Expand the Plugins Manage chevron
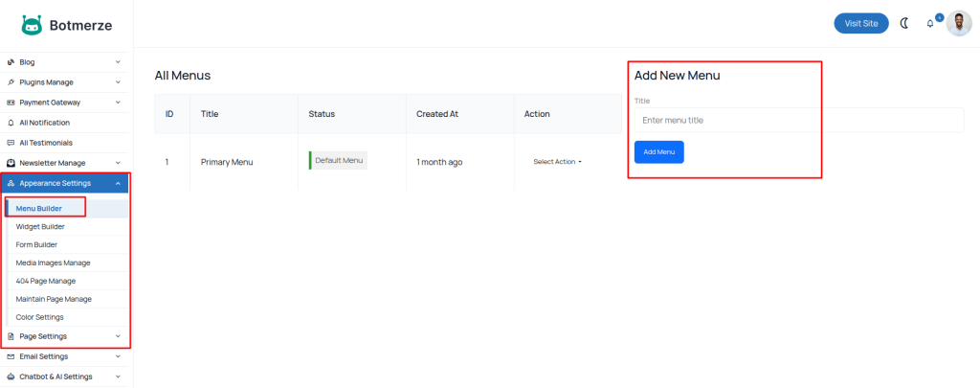This screenshot has height=388, width=980. pyautogui.click(x=118, y=82)
